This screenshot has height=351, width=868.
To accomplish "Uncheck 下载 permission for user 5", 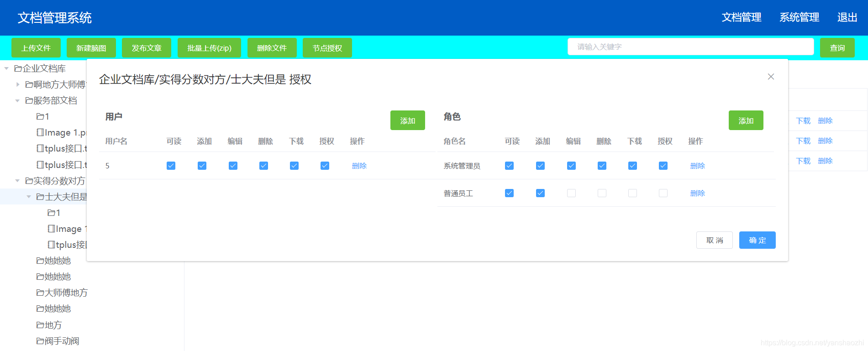I will pyautogui.click(x=294, y=166).
